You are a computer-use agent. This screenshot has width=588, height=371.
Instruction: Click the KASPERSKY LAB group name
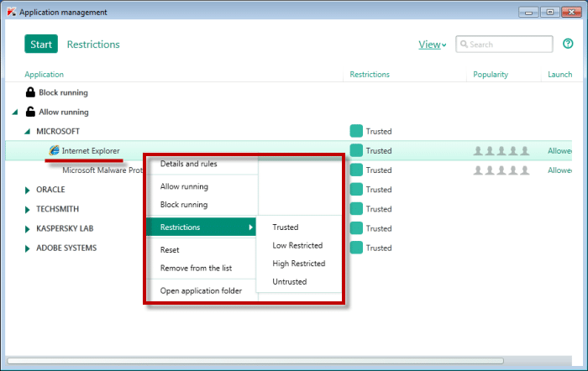click(x=65, y=228)
